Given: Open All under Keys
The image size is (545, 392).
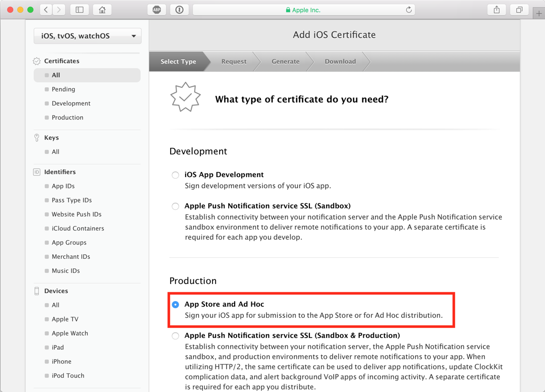Looking at the screenshot, I should click(x=56, y=152).
